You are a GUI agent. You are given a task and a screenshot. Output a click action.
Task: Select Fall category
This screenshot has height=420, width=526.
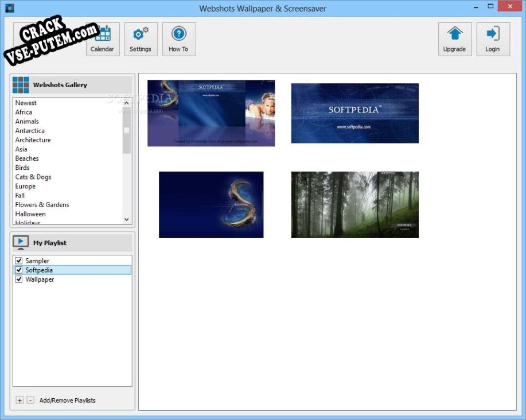pyautogui.click(x=20, y=196)
